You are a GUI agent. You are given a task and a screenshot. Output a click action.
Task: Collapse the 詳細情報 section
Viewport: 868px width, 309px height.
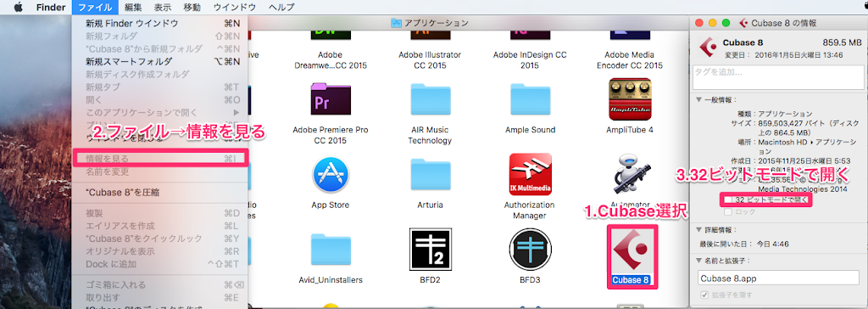(x=698, y=229)
